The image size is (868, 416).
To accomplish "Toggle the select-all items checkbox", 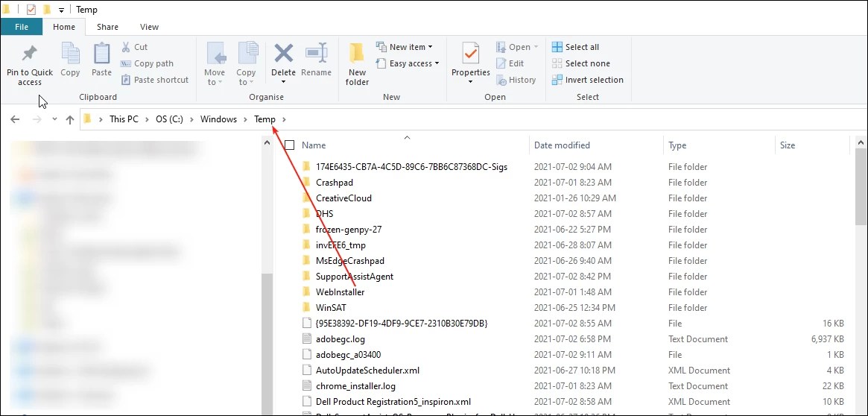I will click(289, 145).
